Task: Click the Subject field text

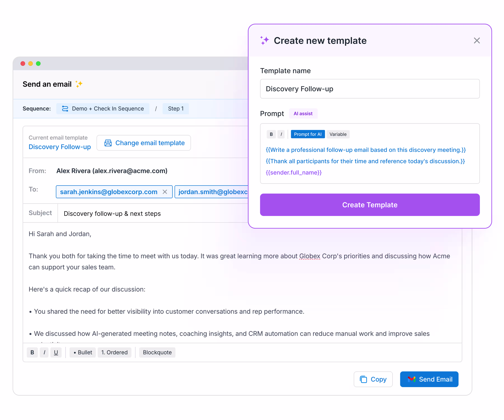Action: pos(112,214)
